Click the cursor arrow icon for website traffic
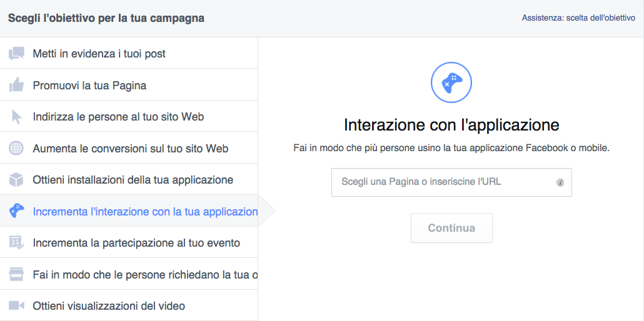The height and width of the screenshot is (321, 644). [16, 117]
